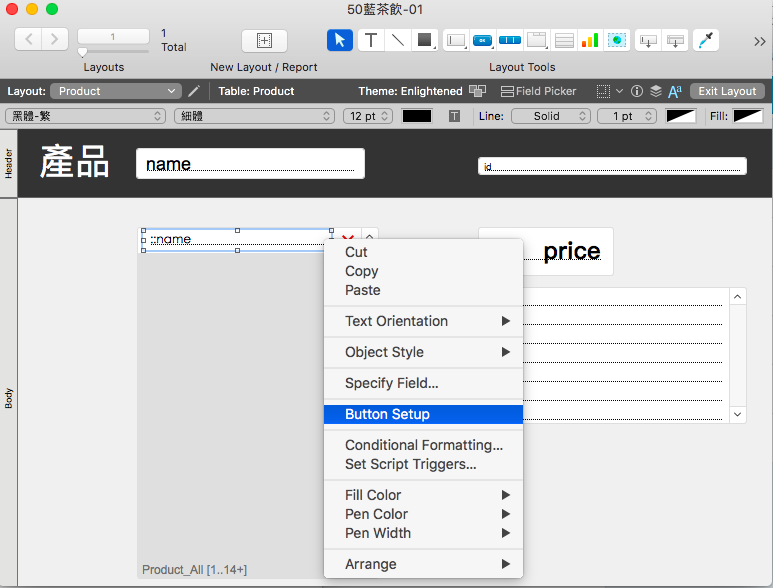773x588 pixels.
Task: Click the header name field
Action: click(250, 164)
